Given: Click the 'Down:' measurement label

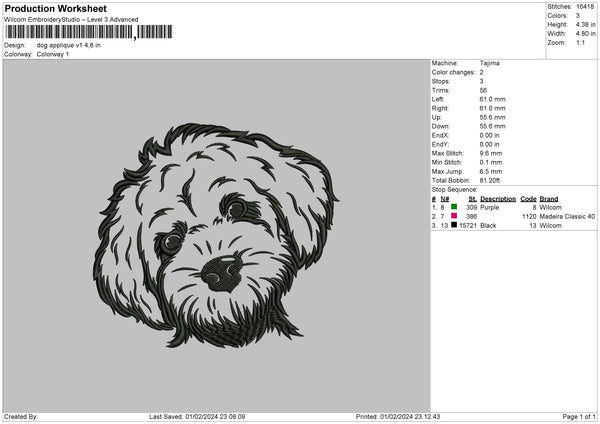Looking at the screenshot, I should (440, 126).
